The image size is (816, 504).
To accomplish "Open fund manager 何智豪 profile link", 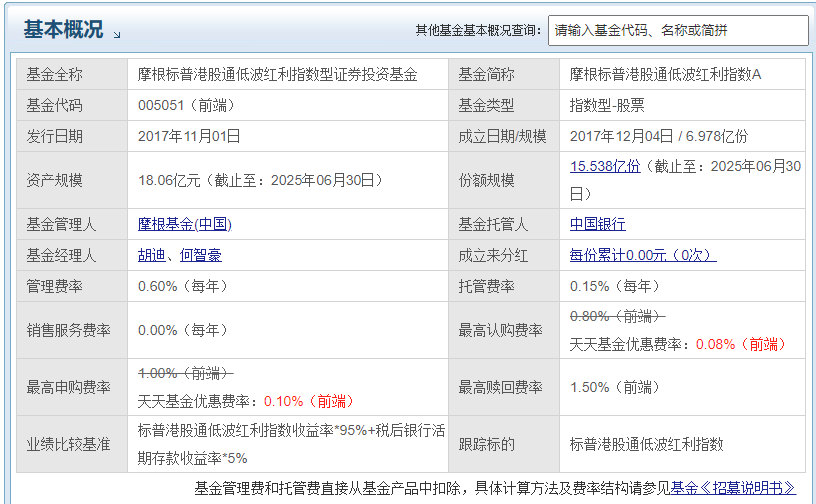I will pos(201,255).
